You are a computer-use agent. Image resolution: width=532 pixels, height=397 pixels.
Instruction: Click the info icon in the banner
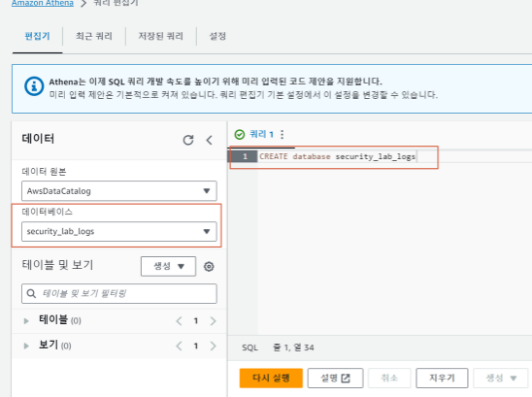coord(34,86)
